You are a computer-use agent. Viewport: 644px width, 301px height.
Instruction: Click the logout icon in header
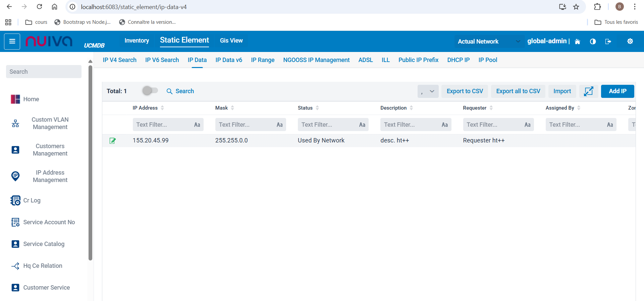tap(608, 42)
